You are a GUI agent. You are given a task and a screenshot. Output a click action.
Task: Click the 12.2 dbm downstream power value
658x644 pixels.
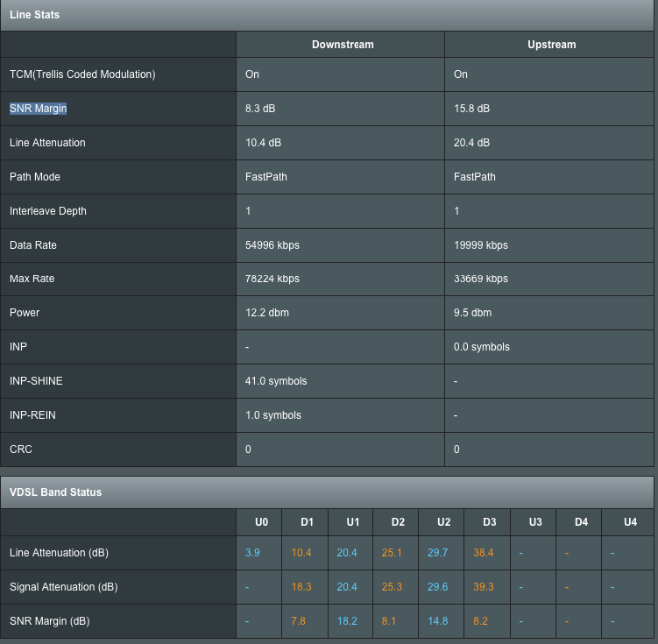[x=267, y=313]
